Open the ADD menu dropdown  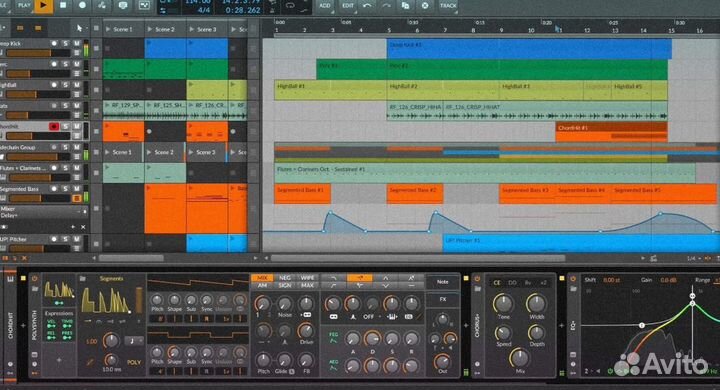(x=325, y=6)
